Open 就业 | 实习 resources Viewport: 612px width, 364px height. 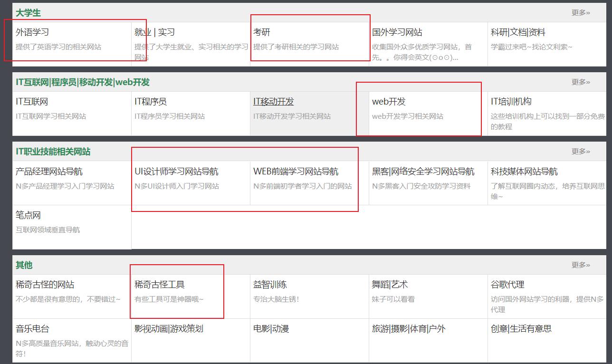click(155, 32)
